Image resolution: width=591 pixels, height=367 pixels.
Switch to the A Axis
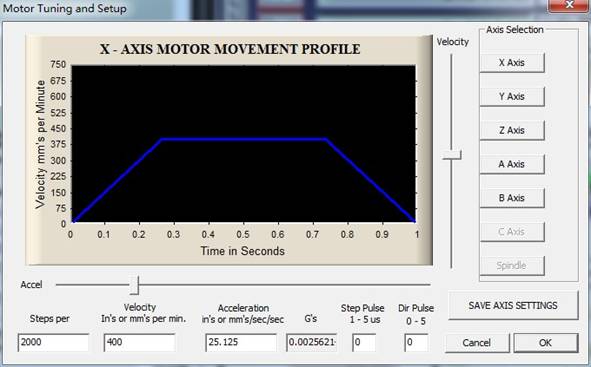coord(512,164)
